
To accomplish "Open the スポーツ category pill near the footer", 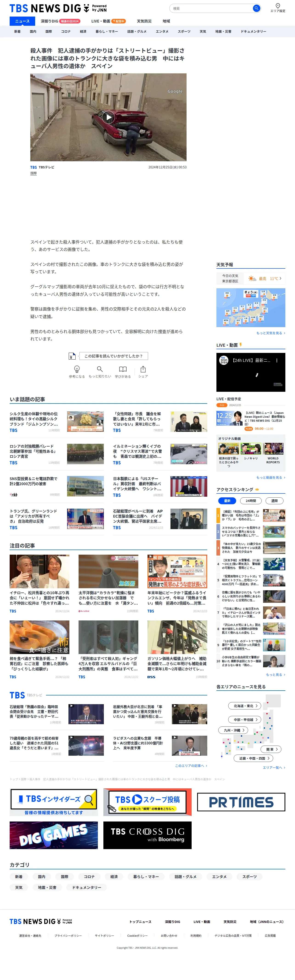I will (249, 876).
